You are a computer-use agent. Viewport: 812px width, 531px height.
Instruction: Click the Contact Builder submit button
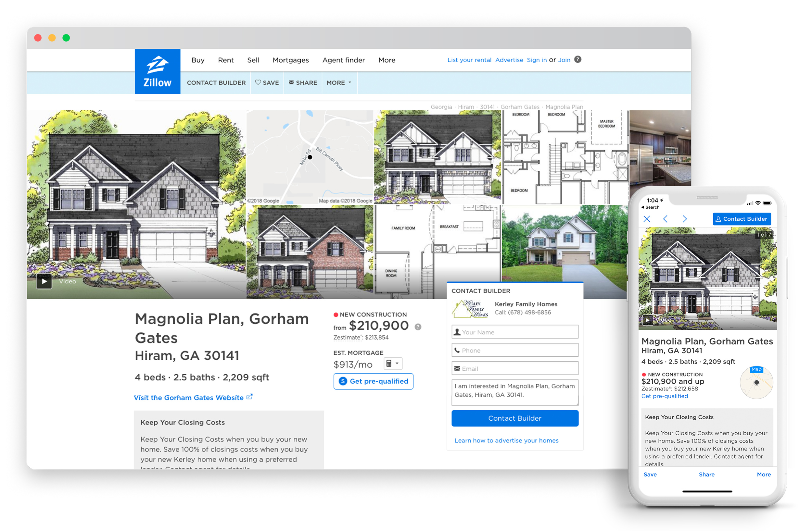point(514,418)
